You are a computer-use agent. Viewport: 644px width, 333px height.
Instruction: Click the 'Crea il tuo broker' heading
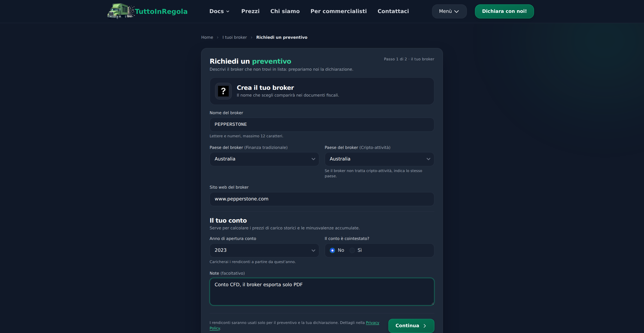[265, 88]
